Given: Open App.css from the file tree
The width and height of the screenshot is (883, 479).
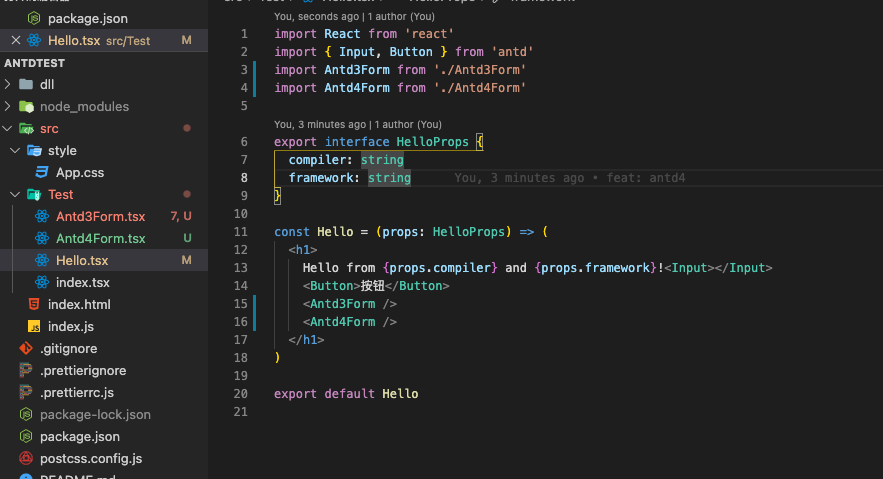Looking at the screenshot, I should click(80, 172).
